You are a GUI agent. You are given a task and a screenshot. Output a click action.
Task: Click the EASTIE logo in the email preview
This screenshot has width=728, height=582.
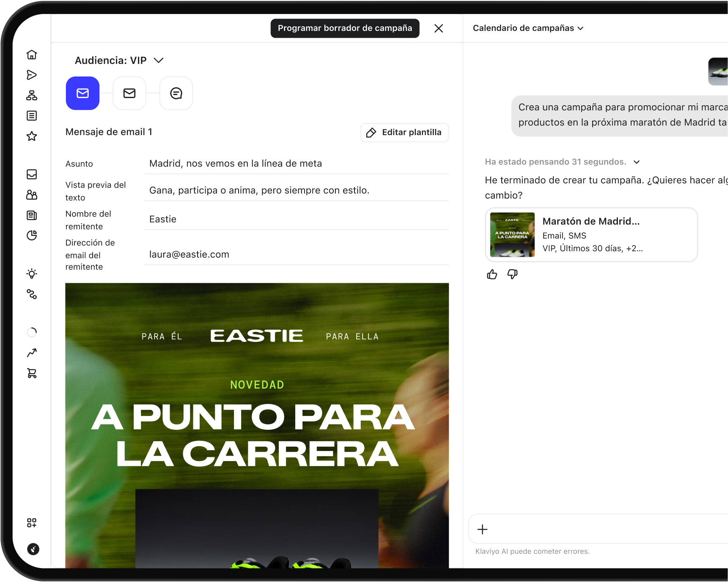tap(257, 336)
